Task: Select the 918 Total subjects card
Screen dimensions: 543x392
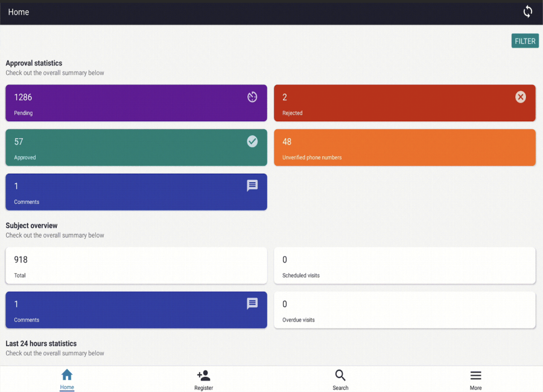Action: point(136,265)
